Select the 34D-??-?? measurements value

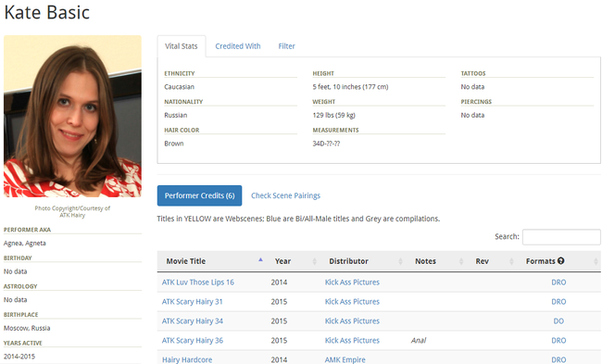326,144
